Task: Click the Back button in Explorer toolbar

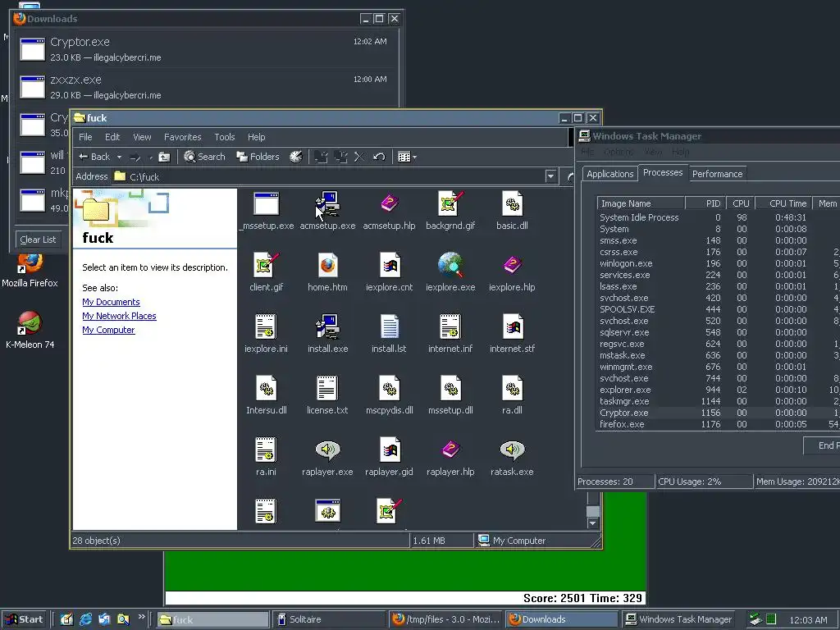Action: 94,157
